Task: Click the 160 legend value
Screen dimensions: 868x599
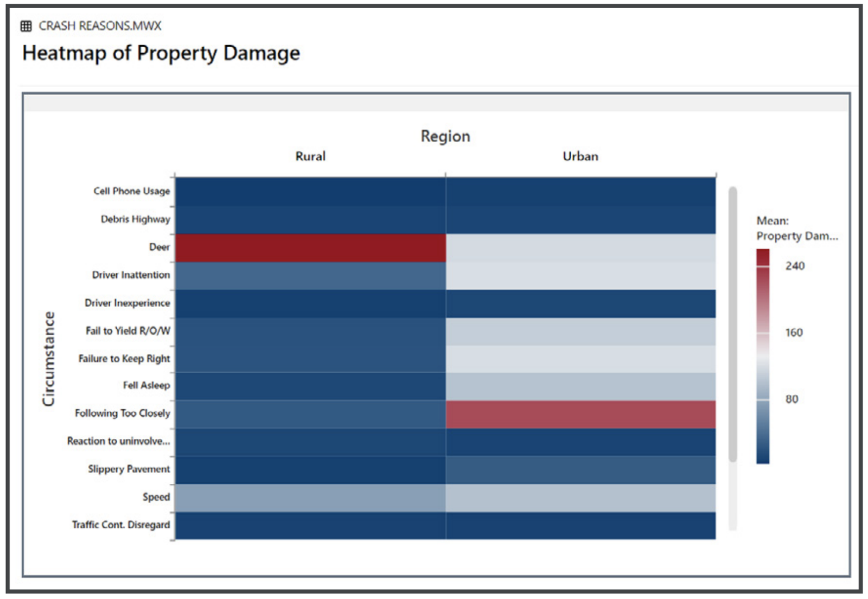Action: pyautogui.click(x=794, y=333)
